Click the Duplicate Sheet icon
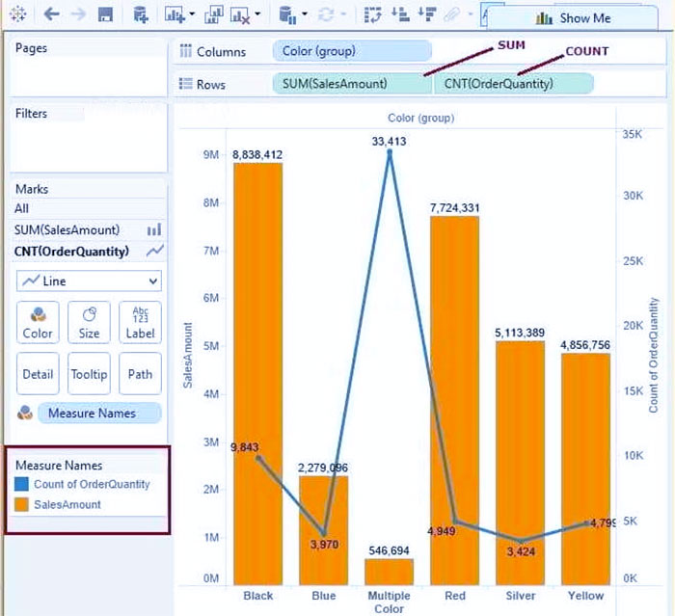The height and width of the screenshot is (616, 675). 214,14
